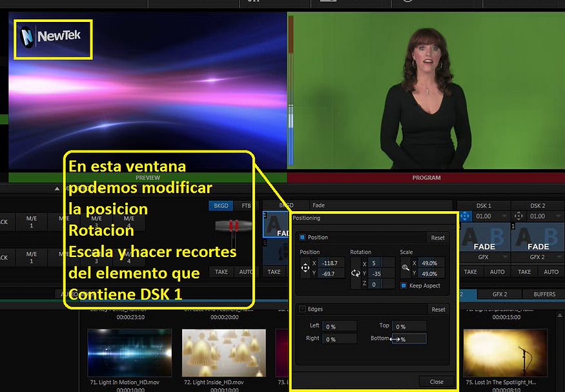The width and height of the screenshot is (565, 392).
Task: Select clip 71. Light In Motion_HD.mov
Action: 130,353
